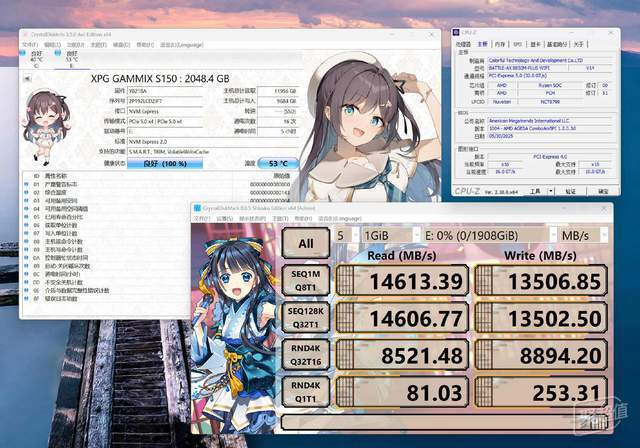This screenshot has height=448, width=640.
Task: Start the SEQ128K Q32T1 test
Action: coord(306,317)
